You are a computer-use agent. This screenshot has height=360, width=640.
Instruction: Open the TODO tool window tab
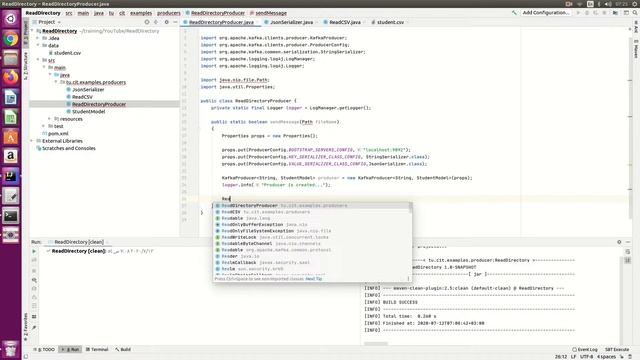[44, 349]
